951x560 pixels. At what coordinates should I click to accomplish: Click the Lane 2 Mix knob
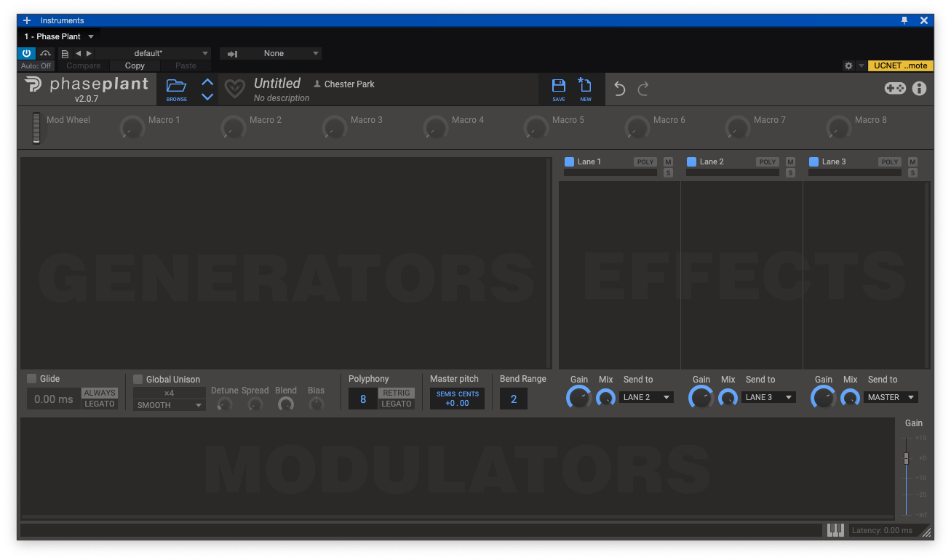tap(728, 399)
